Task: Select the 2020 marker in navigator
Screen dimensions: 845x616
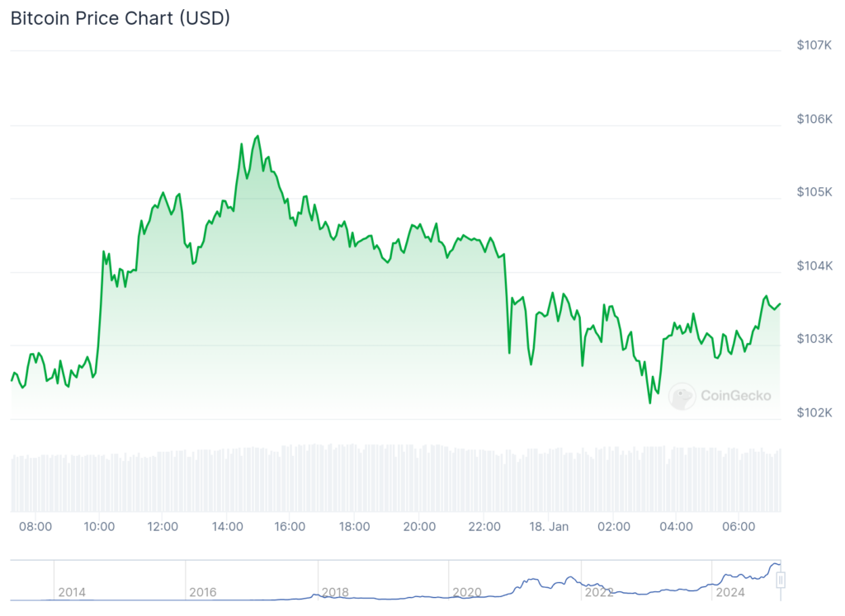Action: point(467,592)
